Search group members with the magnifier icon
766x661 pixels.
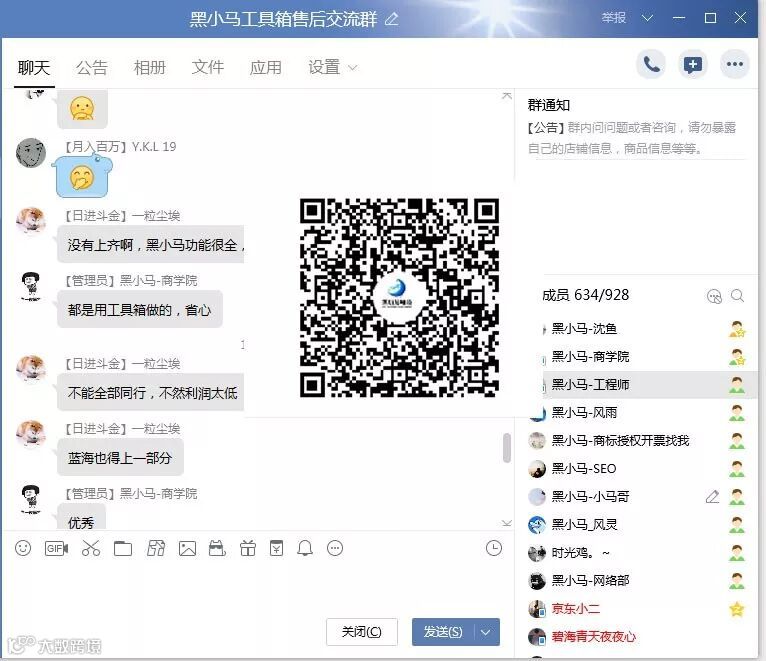click(737, 296)
